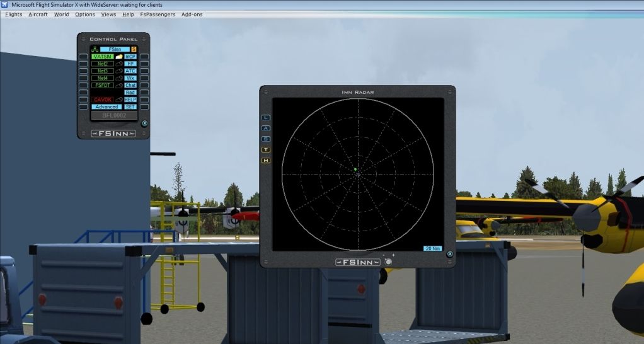Screen dimensions: 644x344
Task: Click the sunny cloud icon next to VATSIM
Action: pos(119,56)
